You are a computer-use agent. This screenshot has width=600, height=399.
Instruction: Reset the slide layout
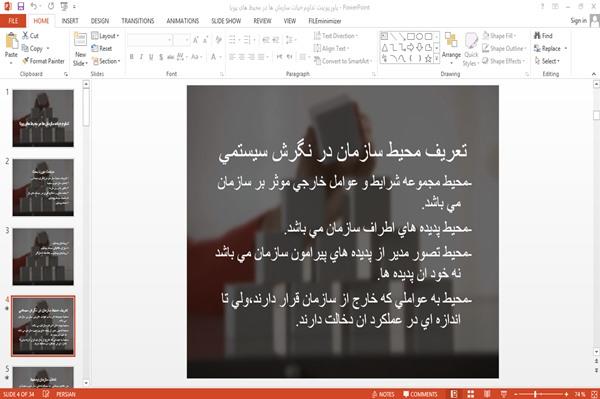(102, 48)
